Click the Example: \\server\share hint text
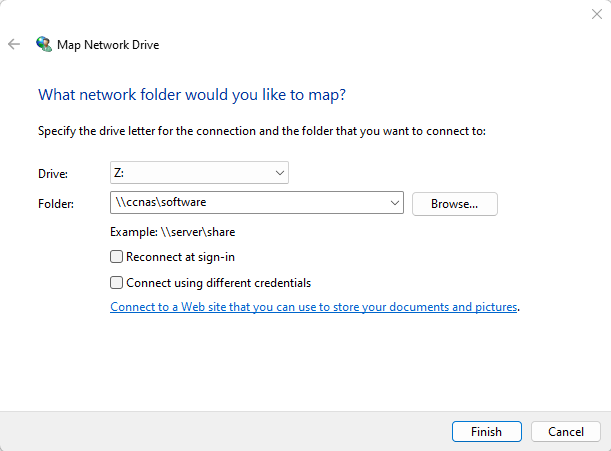 tap(173, 232)
